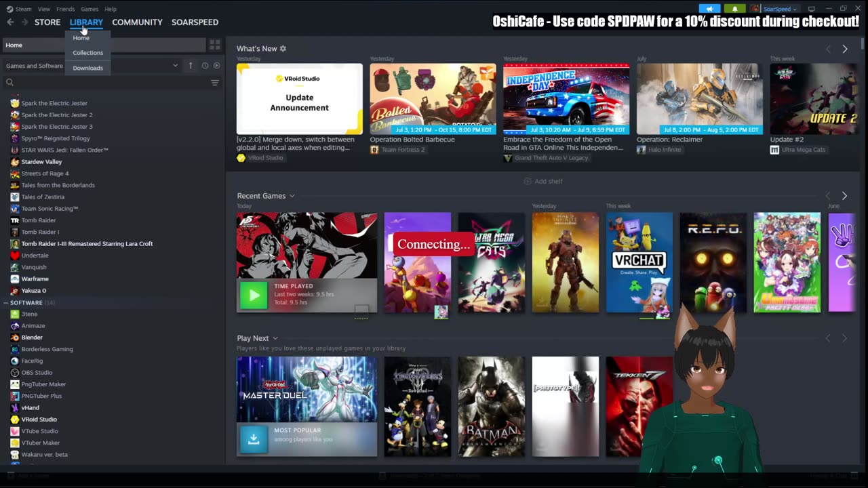Select Streets of Rage 4
The width and height of the screenshot is (868, 488).
pyautogui.click(x=45, y=174)
